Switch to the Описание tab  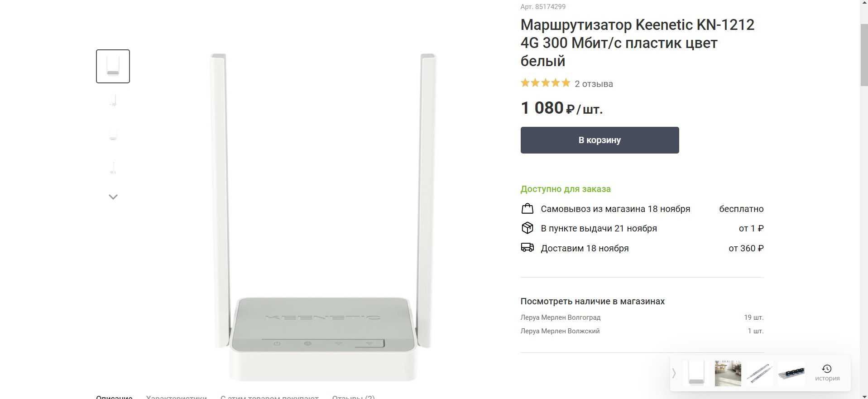[x=114, y=397]
